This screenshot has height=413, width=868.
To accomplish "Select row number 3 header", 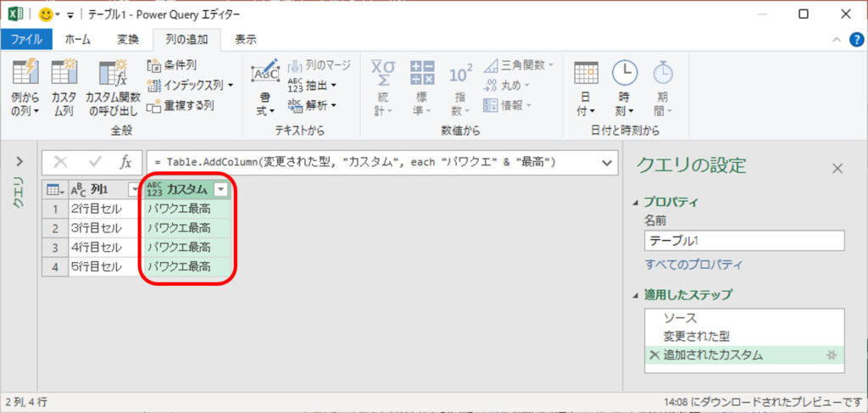I will point(55,248).
